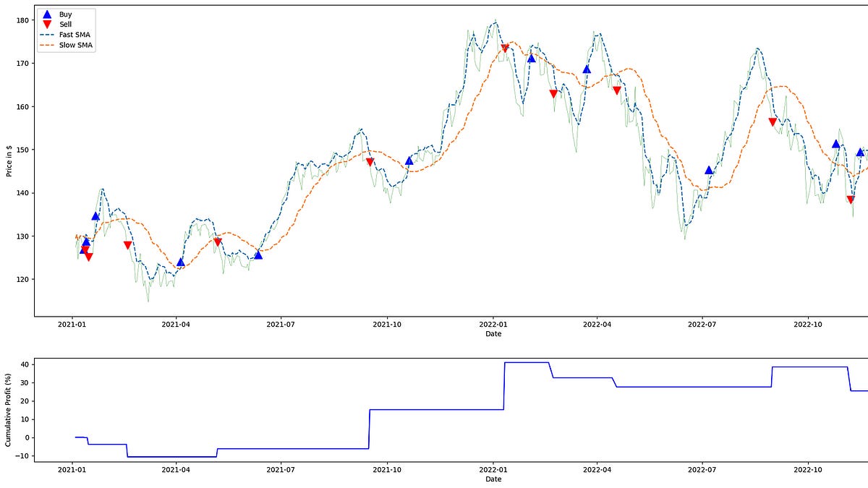Click the 180 tick on the price axis
The image size is (868, 488).
[22, 20]
